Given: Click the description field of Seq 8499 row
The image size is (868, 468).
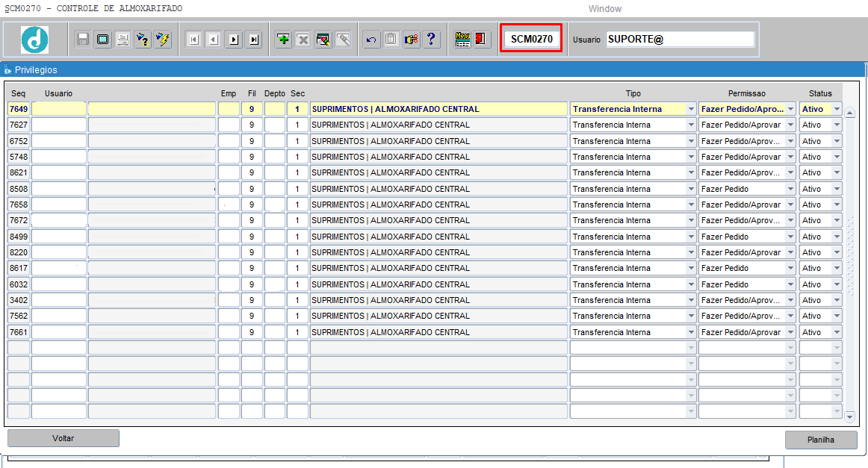Looking at the screenshot, I should coord(438,237).
